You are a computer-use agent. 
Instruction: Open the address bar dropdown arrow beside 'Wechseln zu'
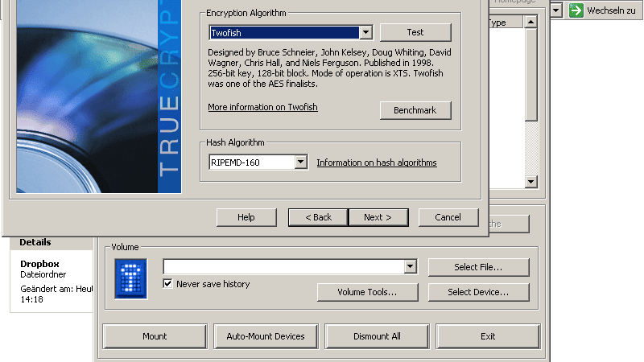click(556, 10)
